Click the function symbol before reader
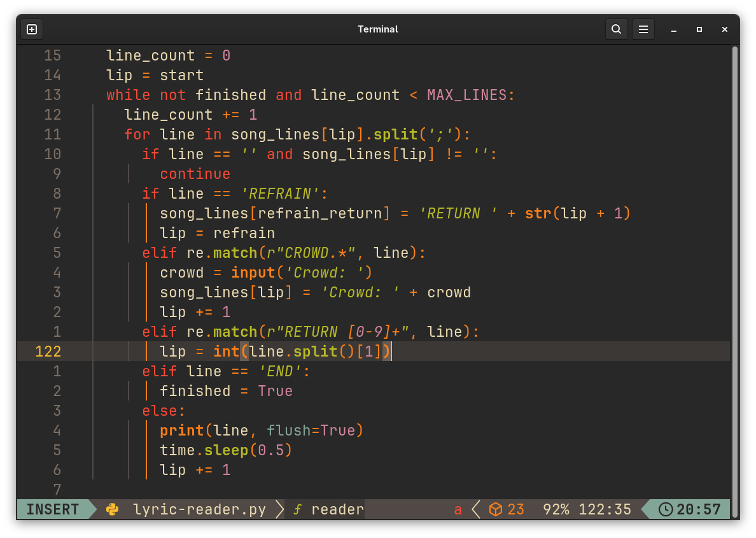Image resolution: width=756 pixels, height=538 pixels. [297, 509]
